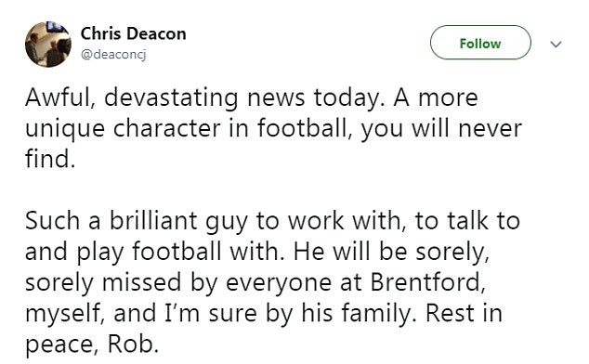Screen dimensions: 589x364
Task: Open Chris Deacon's profile picture
Action: pos(48,45)
